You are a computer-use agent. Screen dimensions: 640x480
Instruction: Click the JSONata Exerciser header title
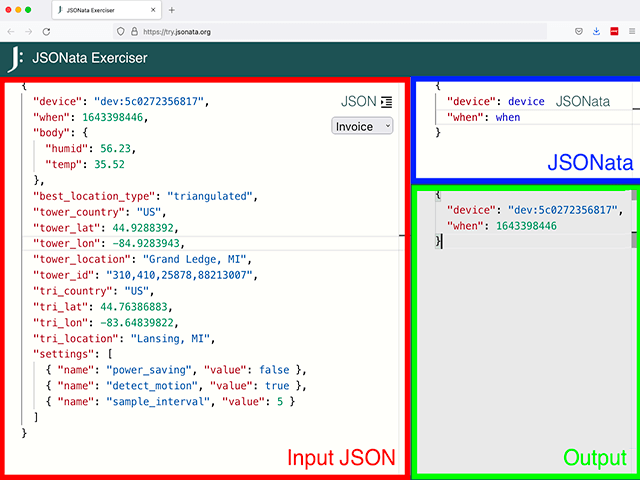(90, 58)
